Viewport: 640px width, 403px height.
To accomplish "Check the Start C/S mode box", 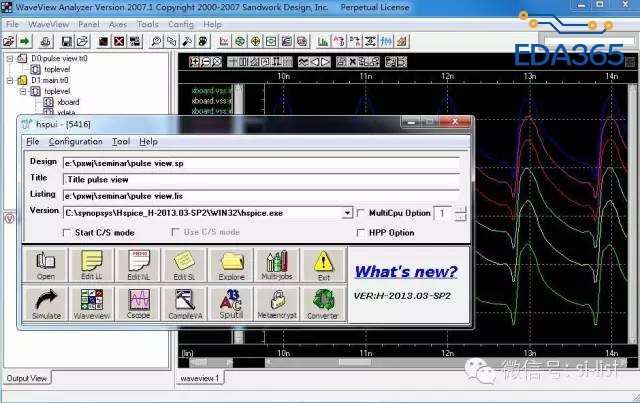I will 66,232.
